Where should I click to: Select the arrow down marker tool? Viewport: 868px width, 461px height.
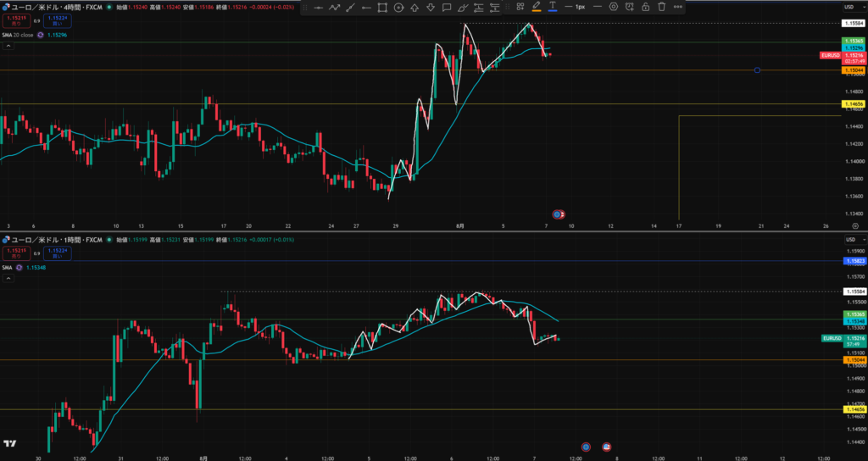431,7
